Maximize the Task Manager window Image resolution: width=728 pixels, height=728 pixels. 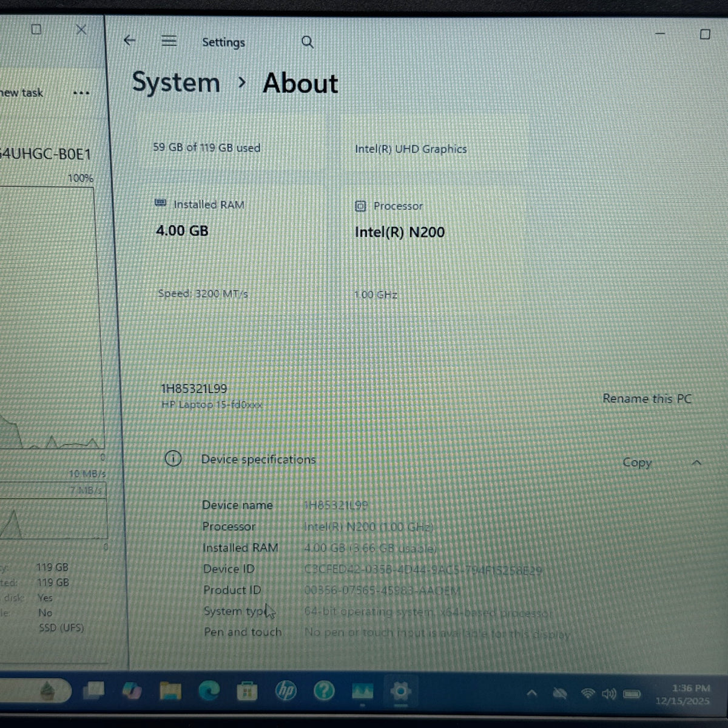pyautogui.click(x=36, y=29)
